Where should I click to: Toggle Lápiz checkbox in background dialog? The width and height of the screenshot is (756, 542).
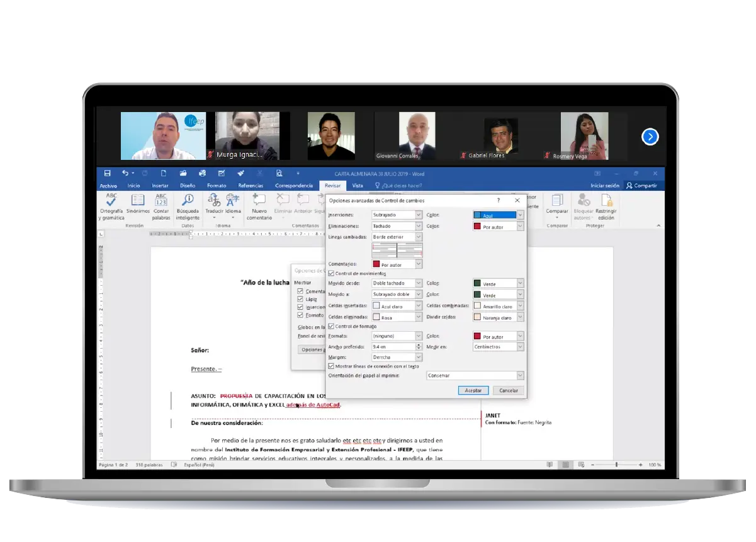point(301,299)
